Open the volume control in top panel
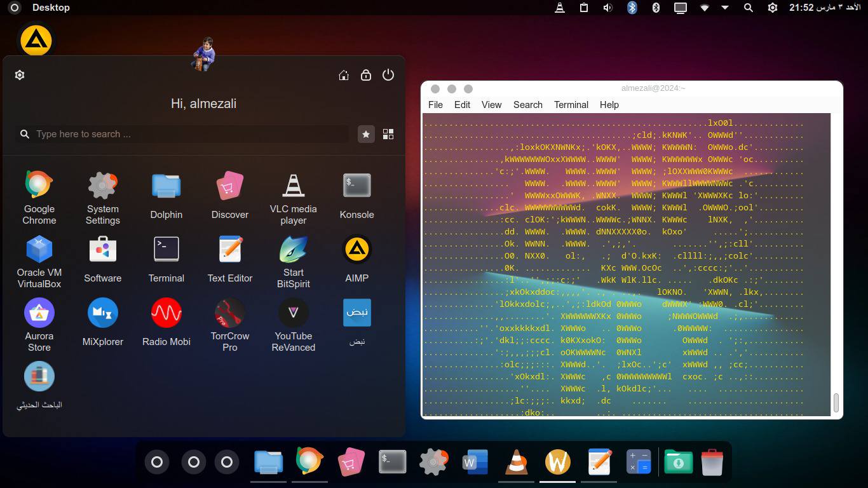 (x=608, y=8)
